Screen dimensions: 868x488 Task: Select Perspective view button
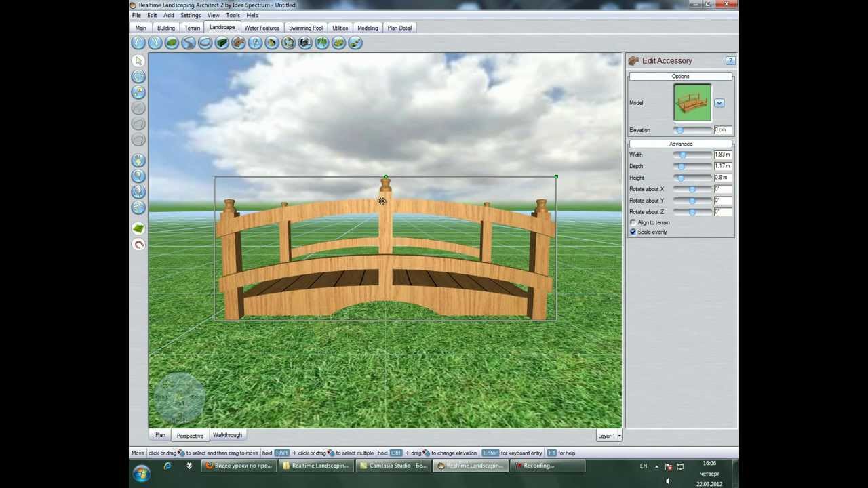point(190,436)
